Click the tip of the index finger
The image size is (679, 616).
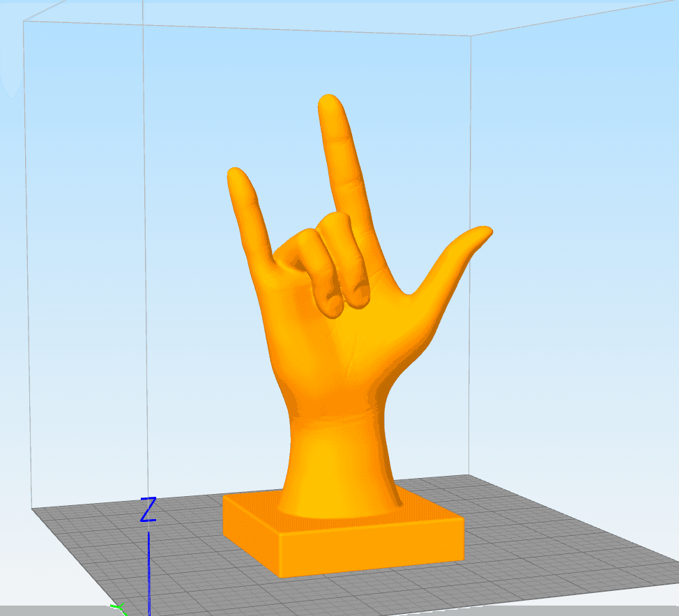pos(330,104)
